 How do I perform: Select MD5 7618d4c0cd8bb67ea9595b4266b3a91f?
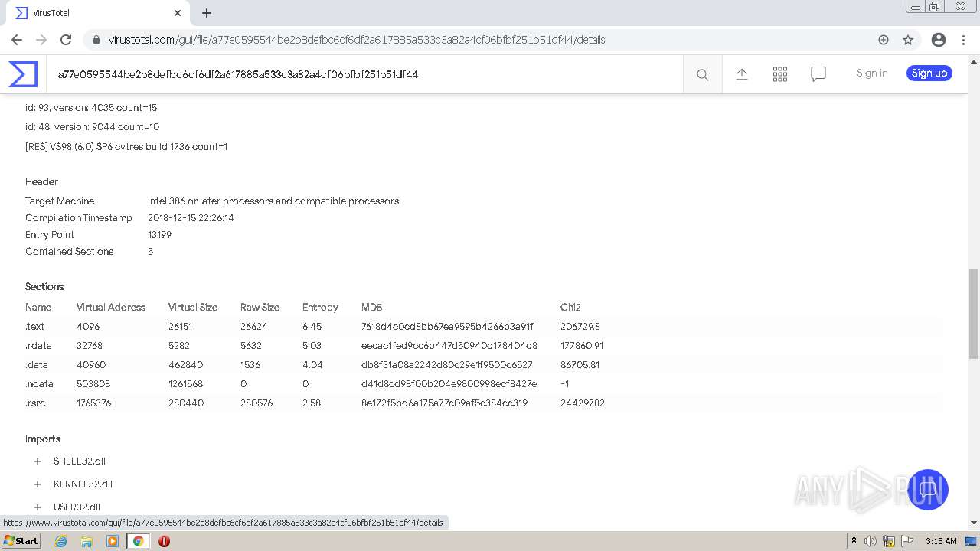447,327
